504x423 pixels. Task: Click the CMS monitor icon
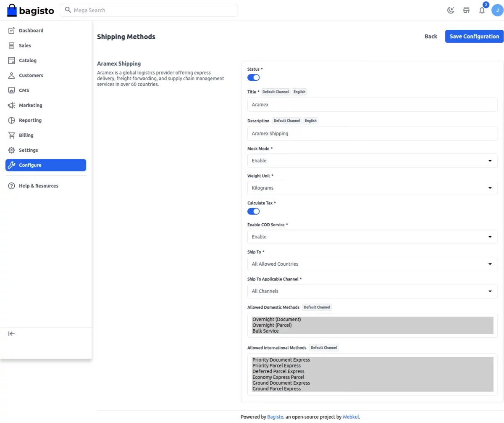point(12,90)
